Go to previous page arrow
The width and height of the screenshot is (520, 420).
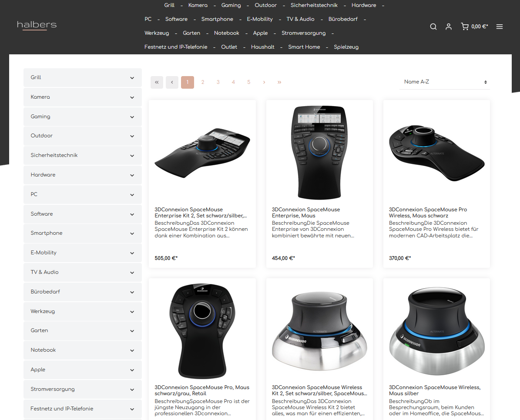172,82
